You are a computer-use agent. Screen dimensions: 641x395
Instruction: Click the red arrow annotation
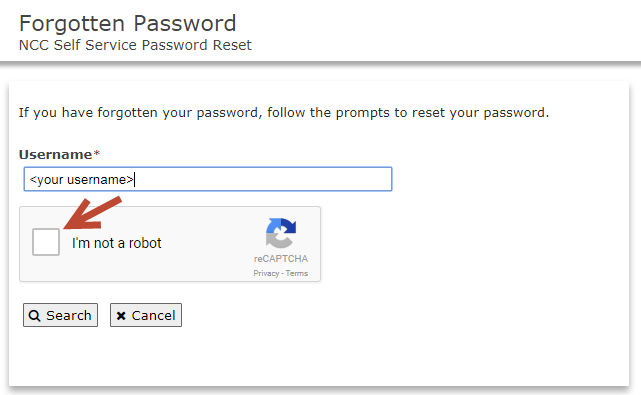tap(93, 213)
